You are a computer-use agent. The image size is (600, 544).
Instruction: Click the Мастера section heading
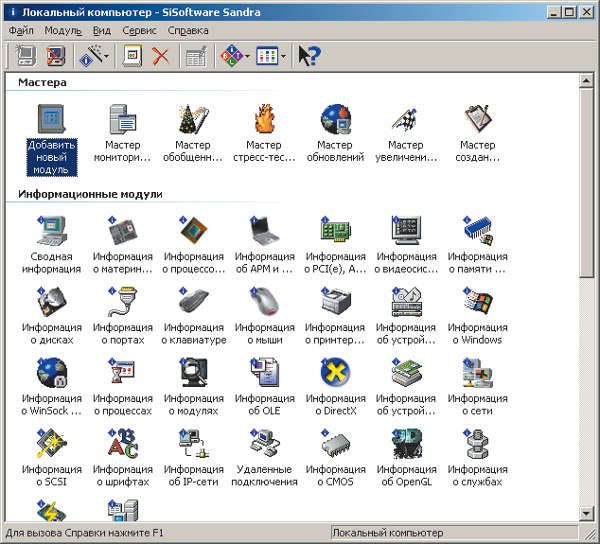tap(42, 82)
